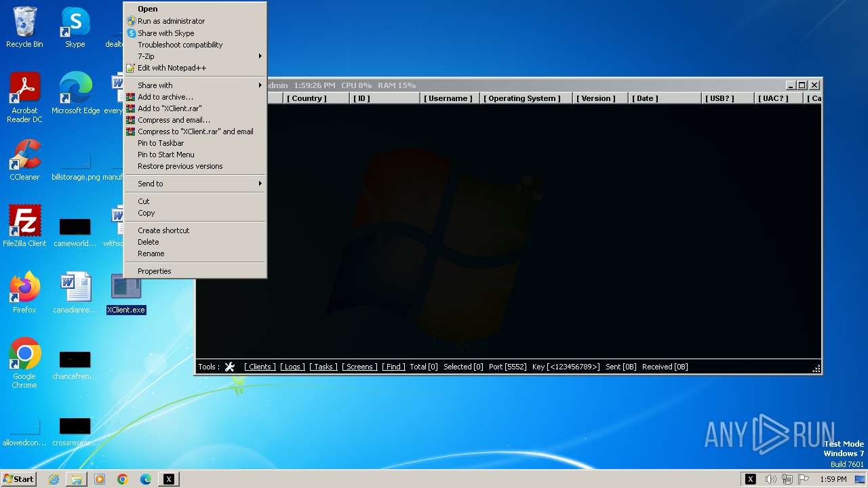Image resolution: width=868 pixels, height=488 pixels.
Task: Choose Cut in the context menu
Action: 195,201
